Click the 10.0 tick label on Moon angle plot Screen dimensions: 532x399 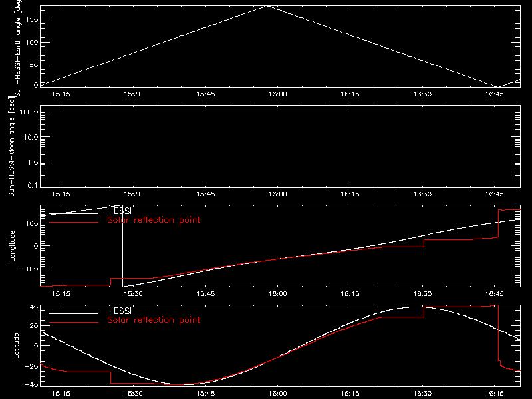[x=30, y=137]
